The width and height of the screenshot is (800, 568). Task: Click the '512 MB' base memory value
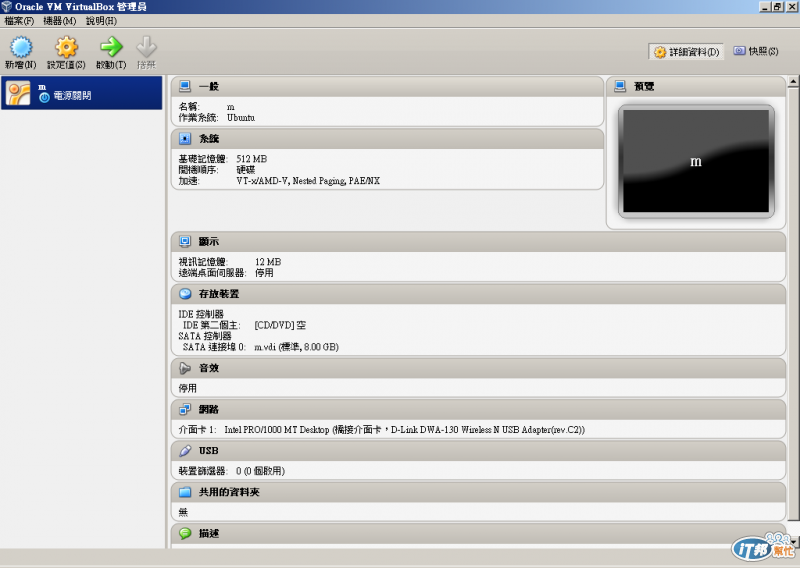click(252, 159)
